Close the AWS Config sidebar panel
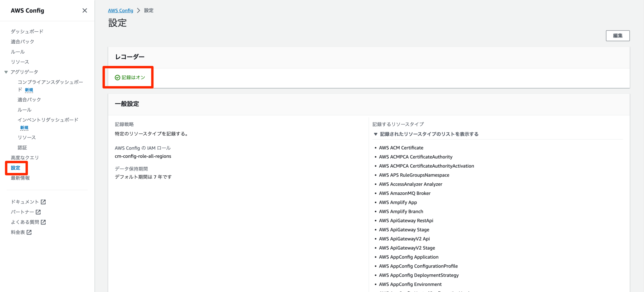Viewport: 644px width, 292px height. coord(84,10)
